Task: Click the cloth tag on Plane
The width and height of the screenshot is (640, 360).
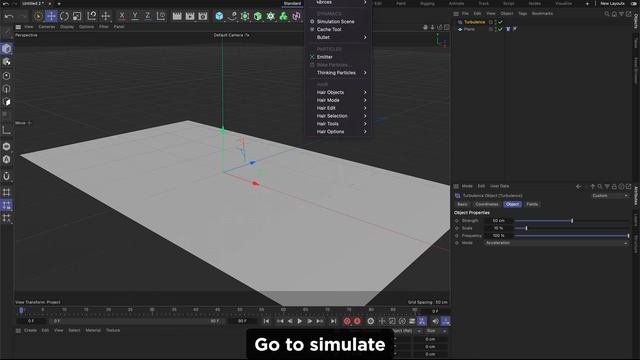Action: [508, 29]
